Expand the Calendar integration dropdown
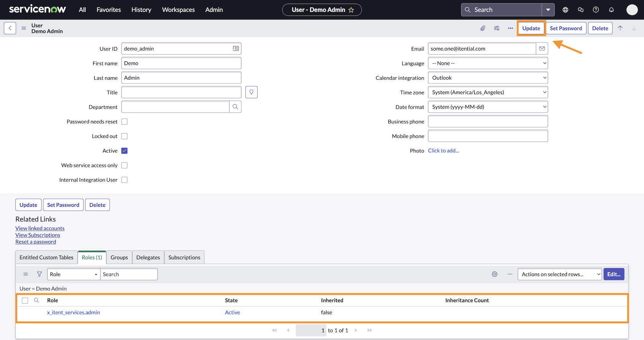644x340 pixels. coord(488,78)
